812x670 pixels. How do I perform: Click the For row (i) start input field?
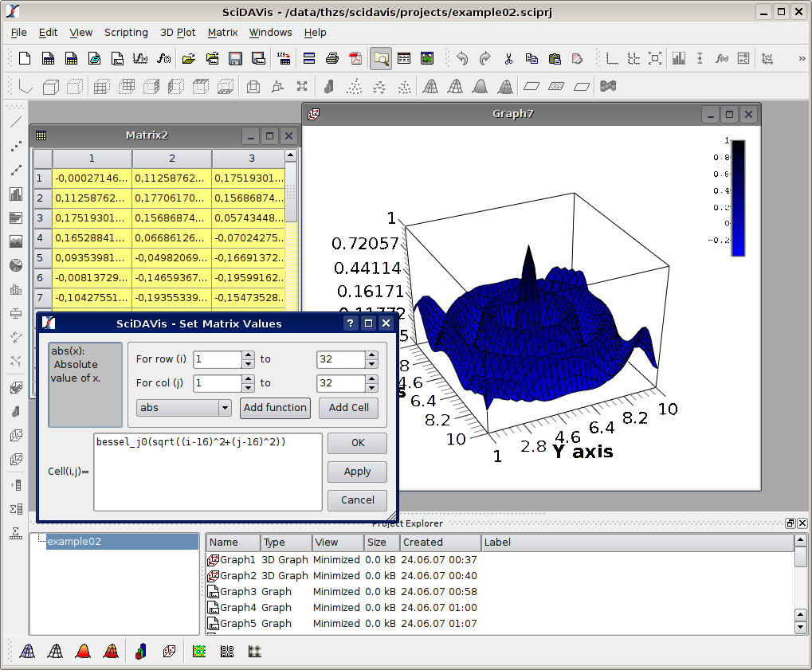point(217,359)
